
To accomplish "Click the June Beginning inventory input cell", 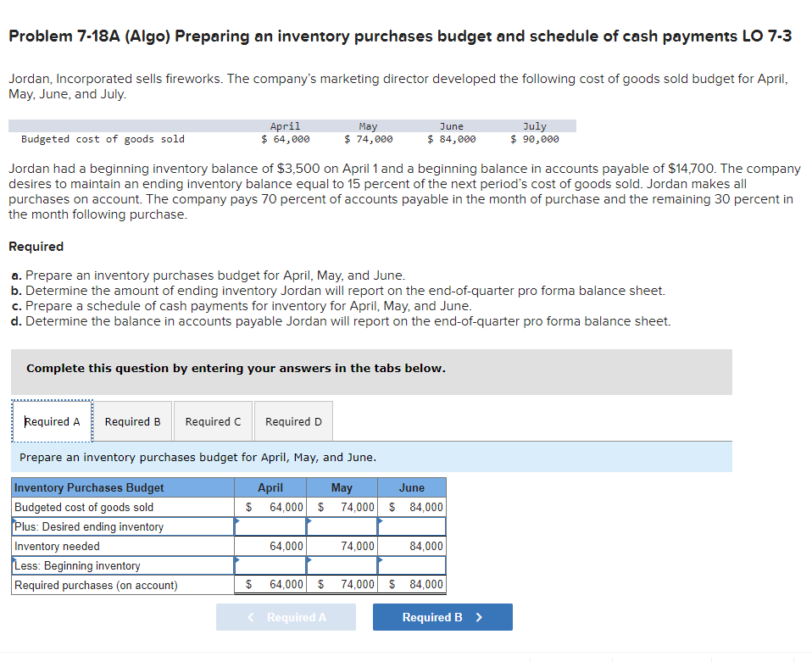I will point(412,565).
